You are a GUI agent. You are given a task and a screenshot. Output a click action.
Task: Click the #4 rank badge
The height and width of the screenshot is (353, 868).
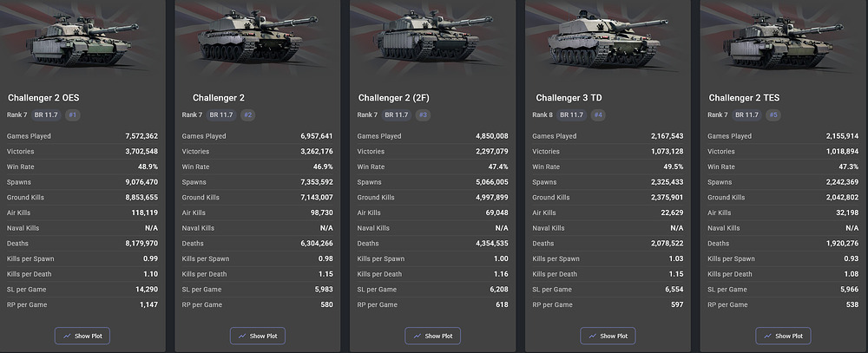[x=598, y=114]
